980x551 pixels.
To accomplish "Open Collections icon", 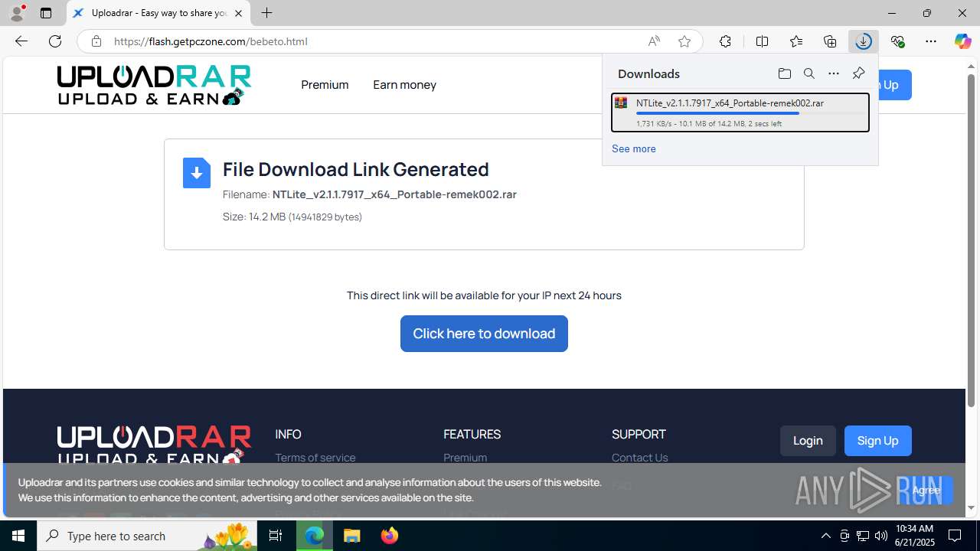I will [830, 41].
